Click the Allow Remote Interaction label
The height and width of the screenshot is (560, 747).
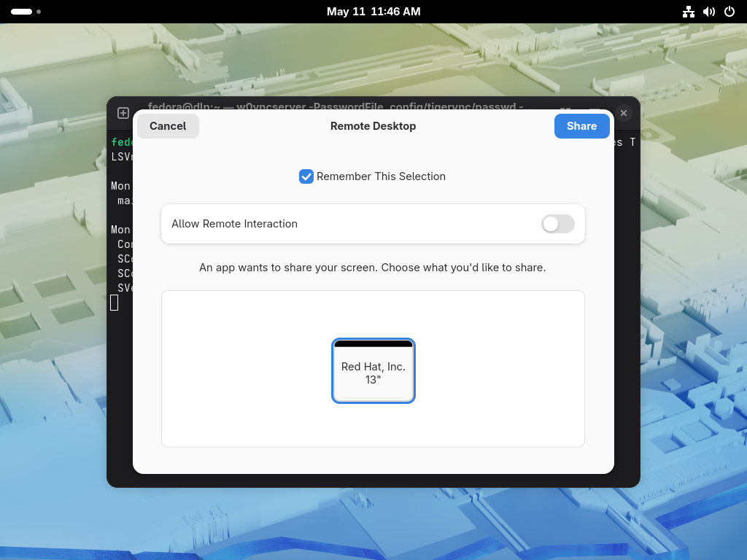point(234,224)
